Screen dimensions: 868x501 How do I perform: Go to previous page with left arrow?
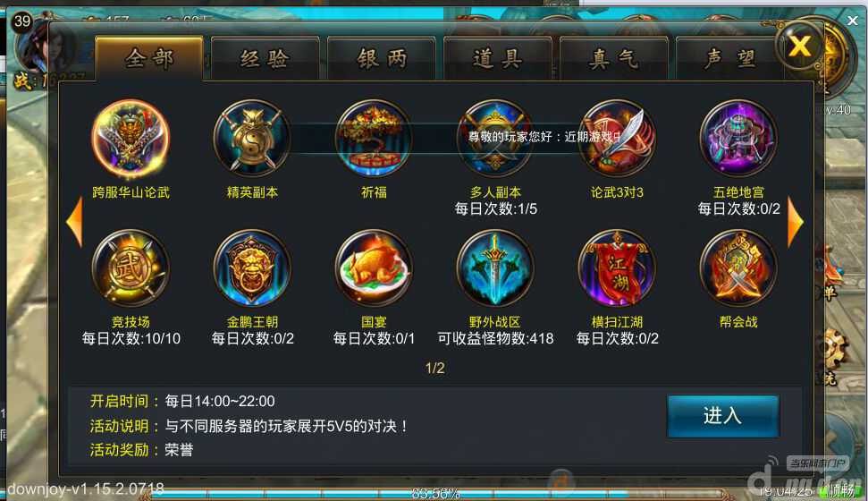[x=74, y=222]
